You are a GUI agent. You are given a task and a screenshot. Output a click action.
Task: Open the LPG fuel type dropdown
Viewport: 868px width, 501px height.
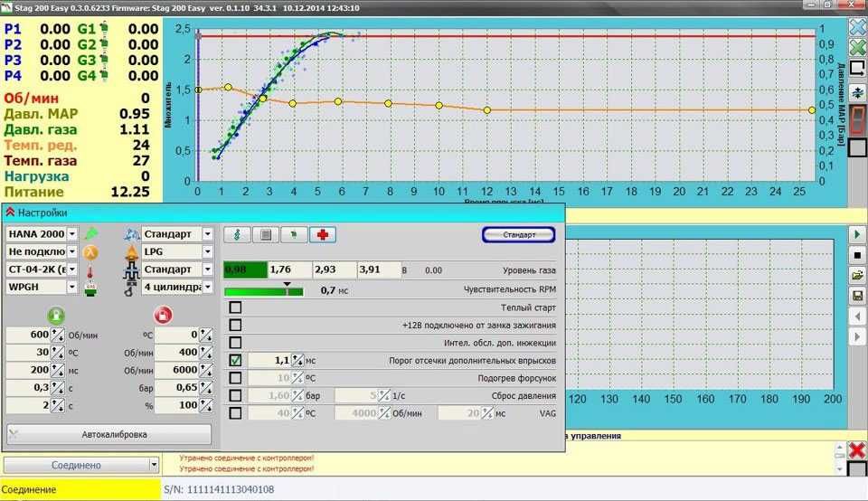(x=208, y=251)
